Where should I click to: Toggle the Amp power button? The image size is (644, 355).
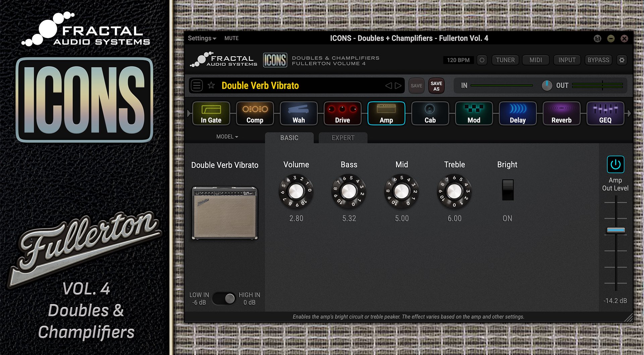pos(615,164)
